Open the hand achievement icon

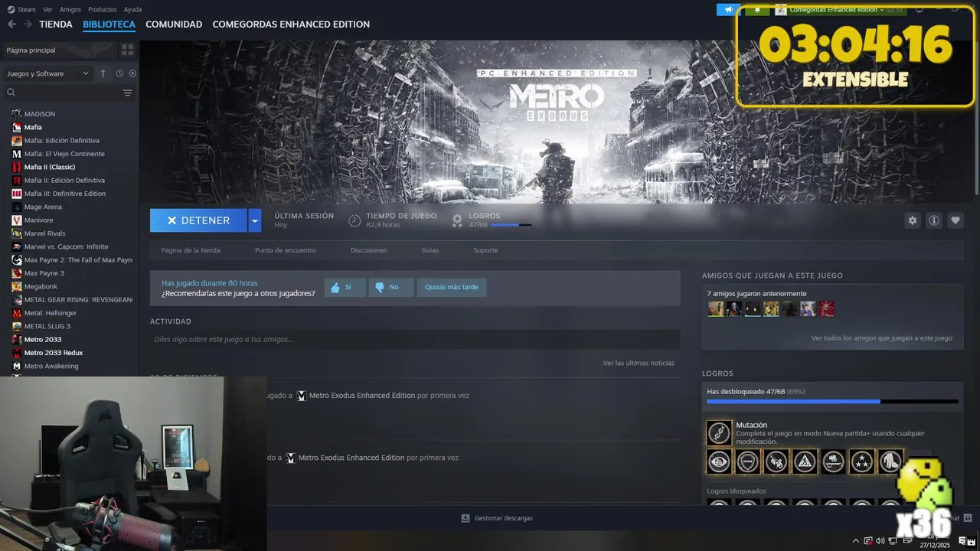pyautogui.click(x=890, y=461)
